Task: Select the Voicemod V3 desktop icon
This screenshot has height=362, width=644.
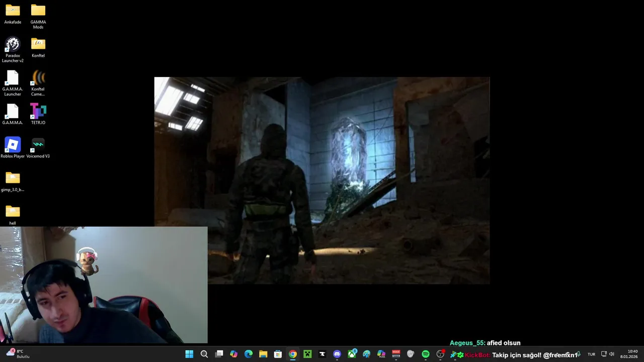Action: [x=38, y=148]
